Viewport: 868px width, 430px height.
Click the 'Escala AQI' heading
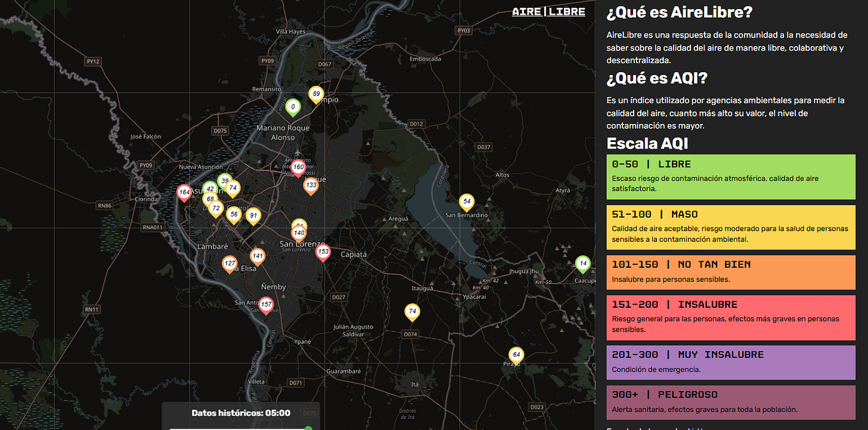pos(647,143)
